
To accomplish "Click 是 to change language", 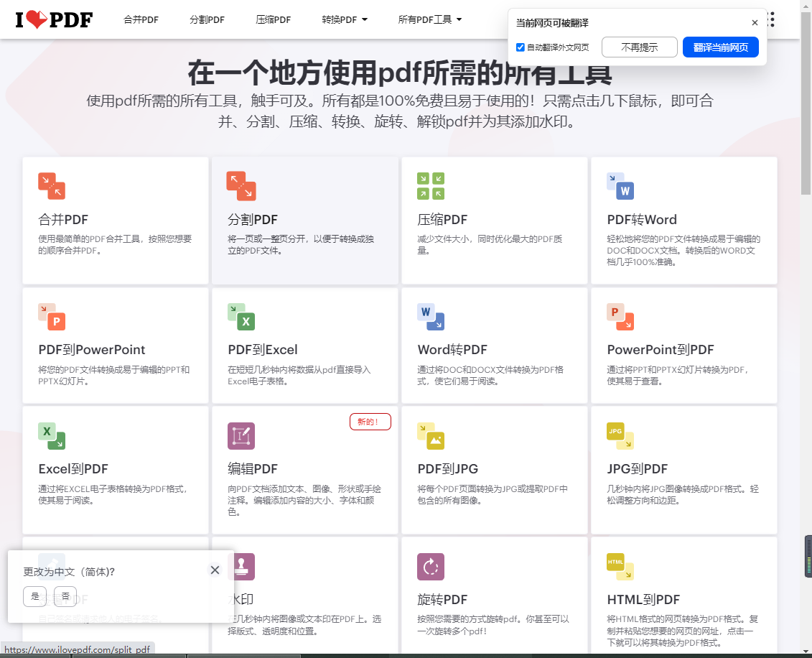I will coord(34,596).
